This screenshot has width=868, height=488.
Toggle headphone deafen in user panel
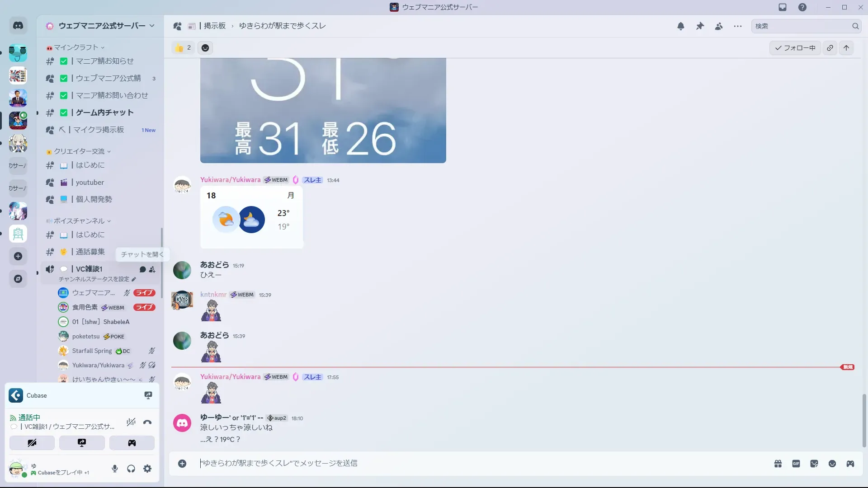[x=131, y=469]
